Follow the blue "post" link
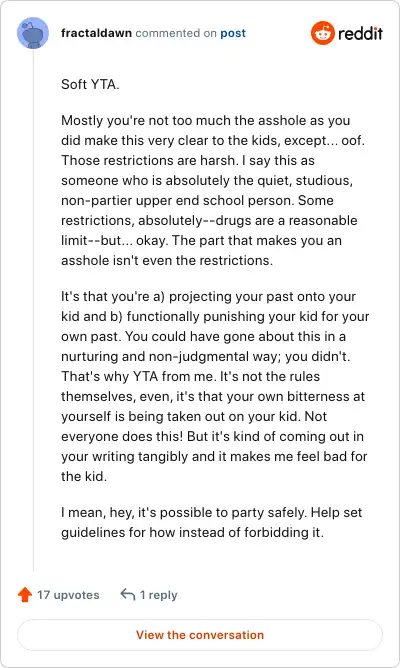400x668 pixels. click(233, 33)
